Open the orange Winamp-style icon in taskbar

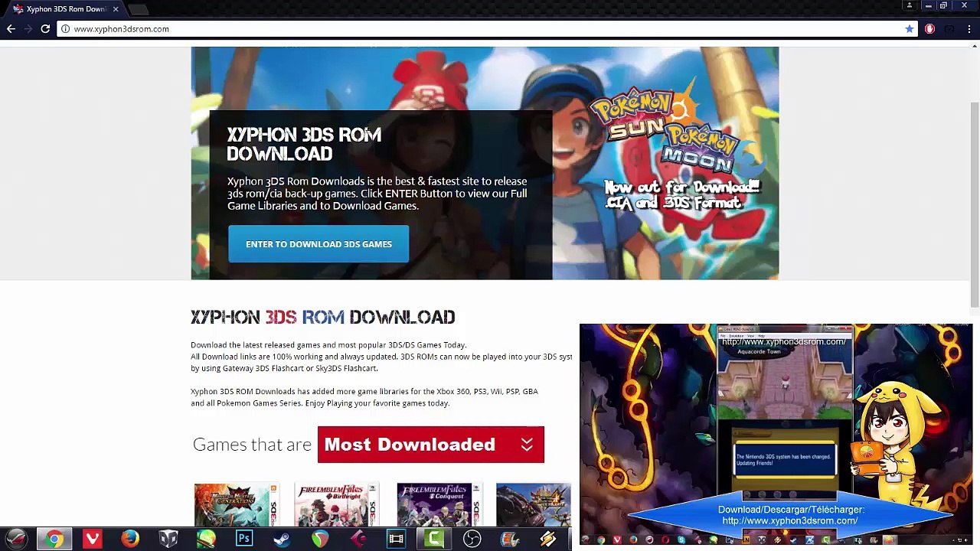[547, 540]
